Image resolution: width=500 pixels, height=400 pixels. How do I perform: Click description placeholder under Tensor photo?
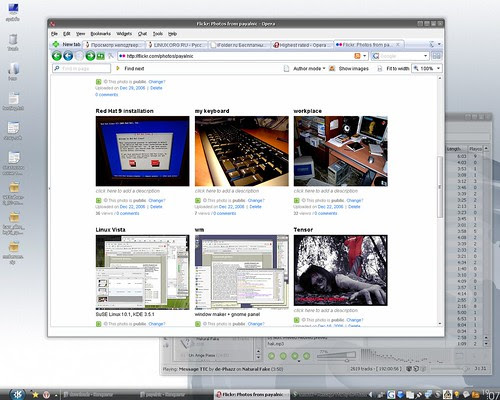[x=326, y=310]
